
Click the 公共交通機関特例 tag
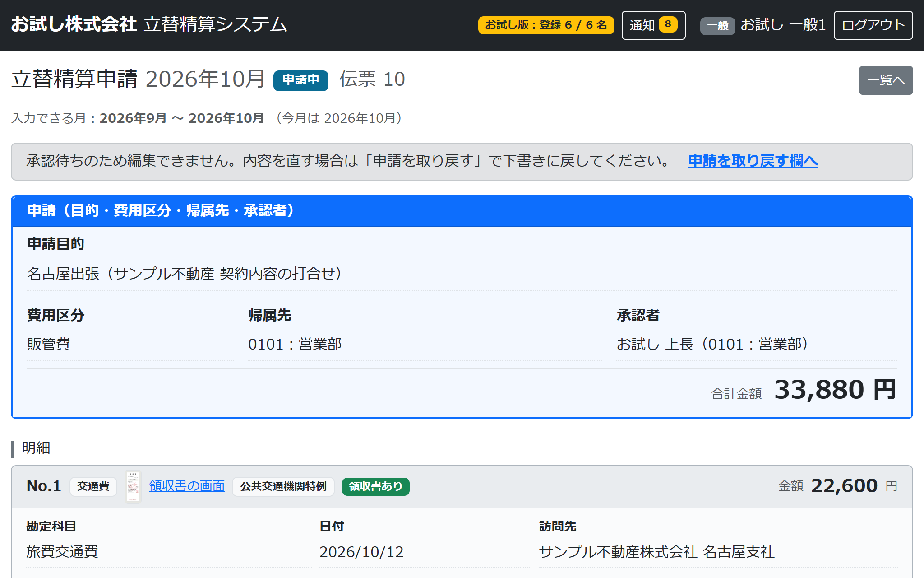pyautogui.click(x=283, y=486)
